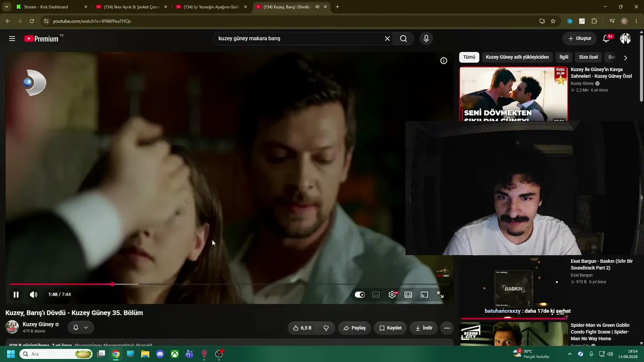Open the YouTube account avatar menu
The height and width of the screenshot is (362, 644).
coord(625,39)
